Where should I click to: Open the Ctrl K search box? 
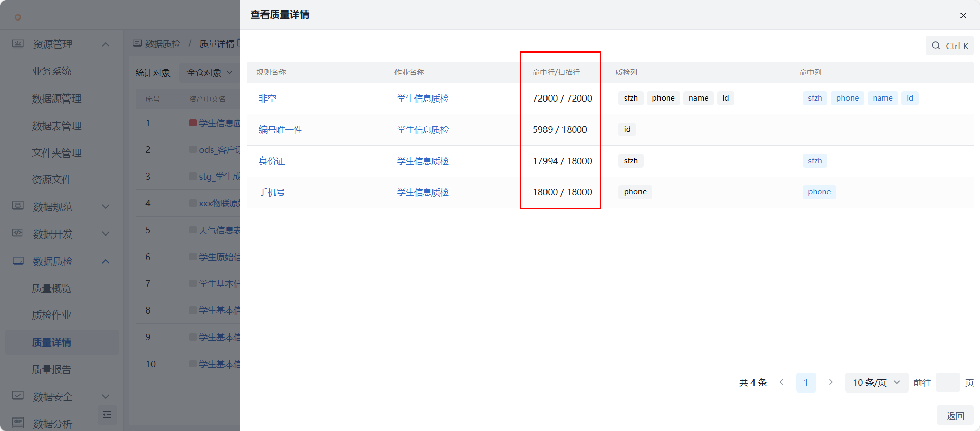[x=949, y=46]
